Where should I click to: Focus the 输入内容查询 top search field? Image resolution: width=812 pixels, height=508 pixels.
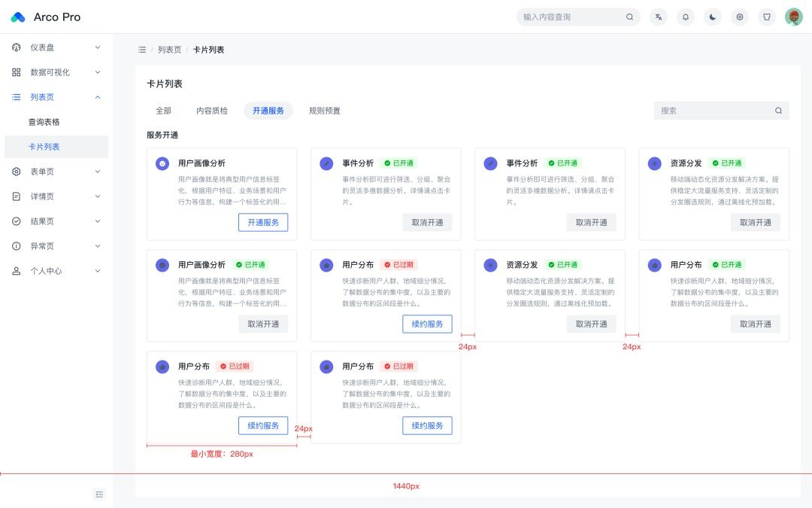(x=578, y=17)
